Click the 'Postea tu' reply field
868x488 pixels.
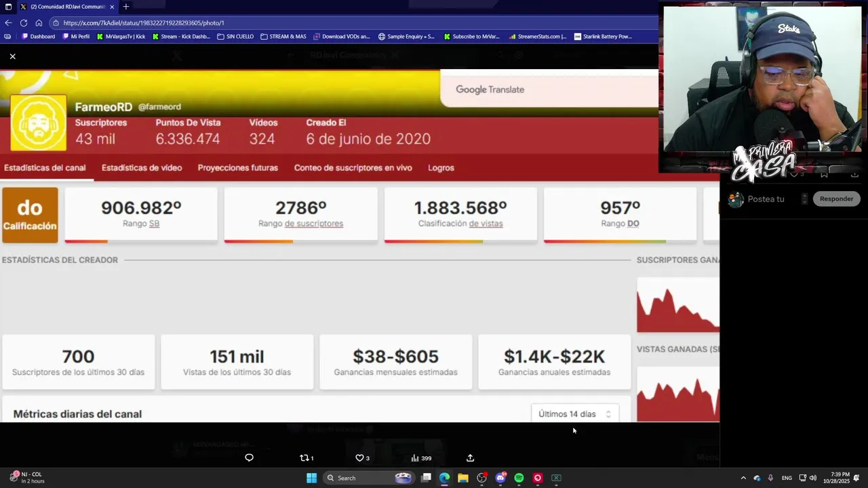[x=766, y=199]
